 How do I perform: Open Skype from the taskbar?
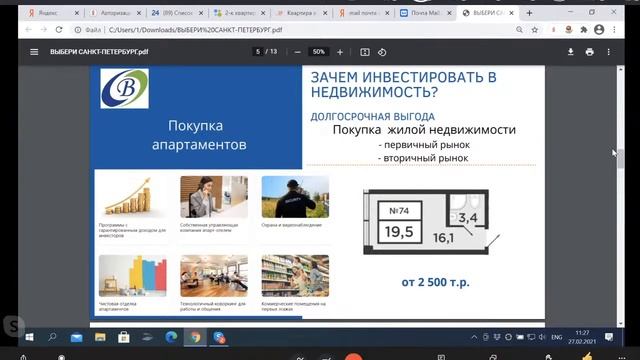coord(219,337)
